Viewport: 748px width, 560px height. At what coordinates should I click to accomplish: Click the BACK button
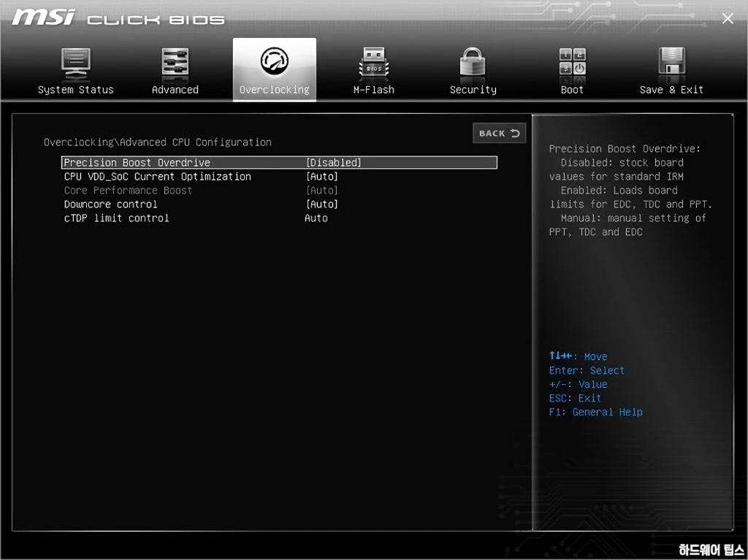coord(499,133)
